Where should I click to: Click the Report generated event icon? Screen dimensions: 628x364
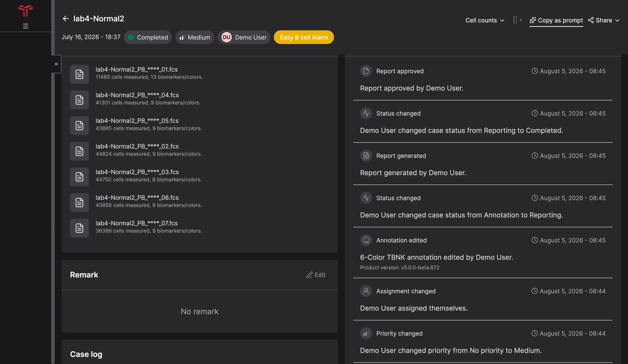click(x=366, y=156)
